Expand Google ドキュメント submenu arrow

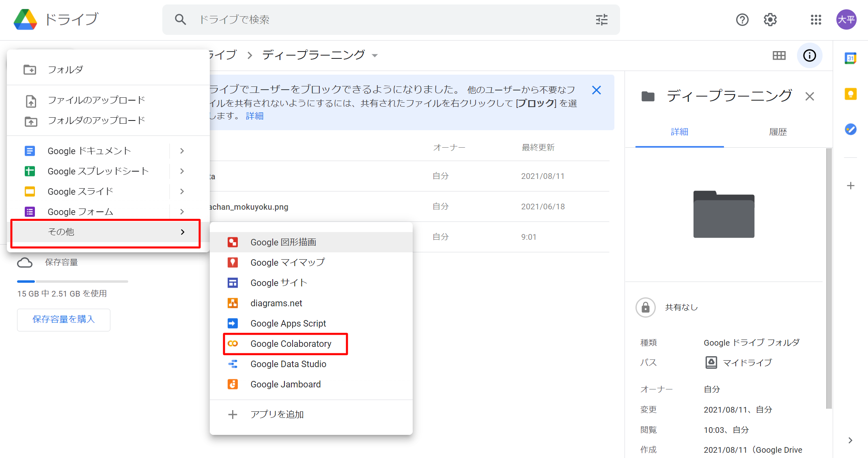click(x=182, y=151)
